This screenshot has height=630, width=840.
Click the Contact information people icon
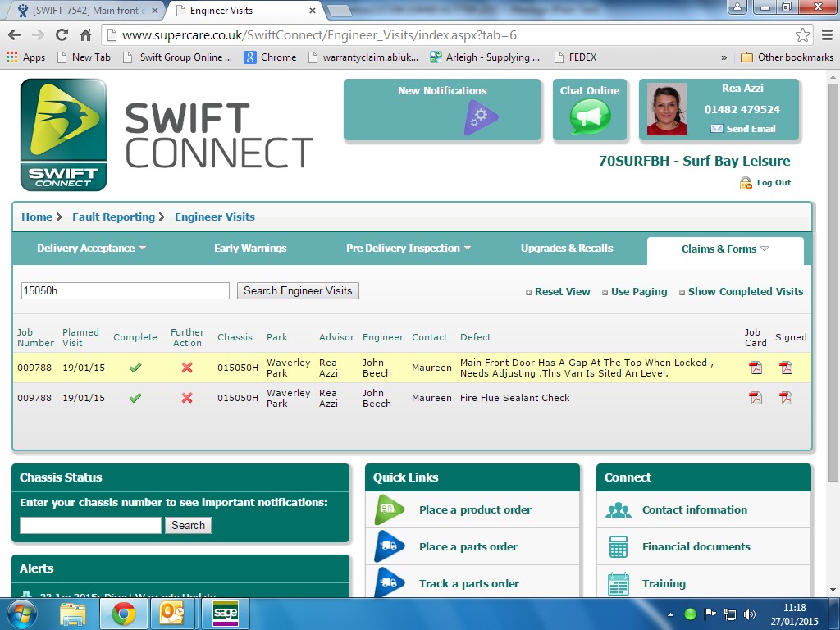pos(619,509)
